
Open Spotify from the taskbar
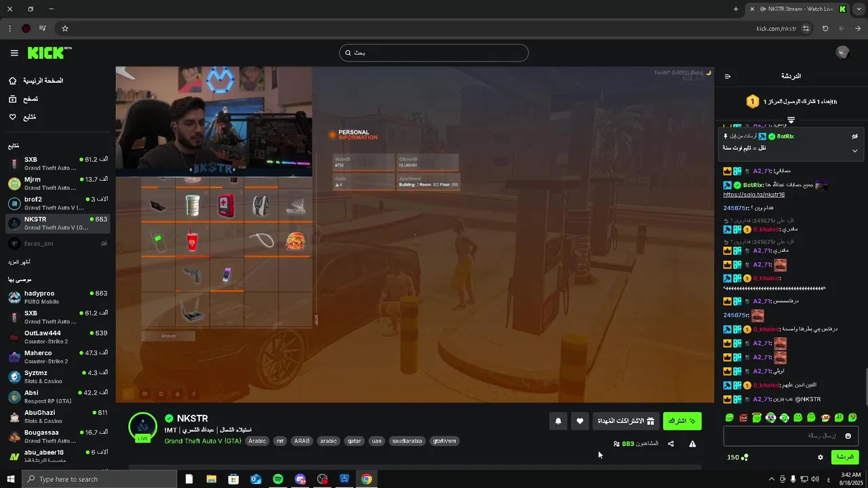(278, 479)
